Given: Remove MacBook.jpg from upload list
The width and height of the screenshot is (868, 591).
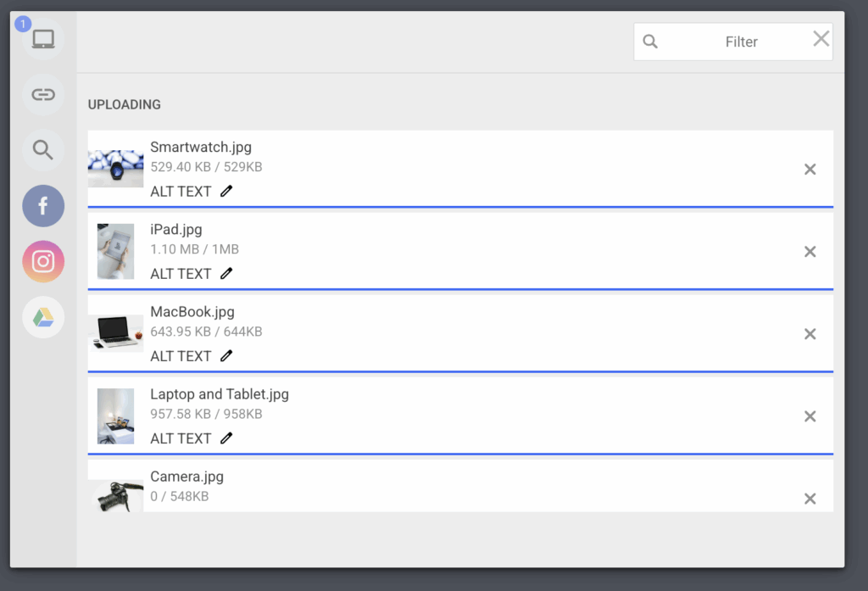Looking at the screenshot, I should (x=810, y=334).
